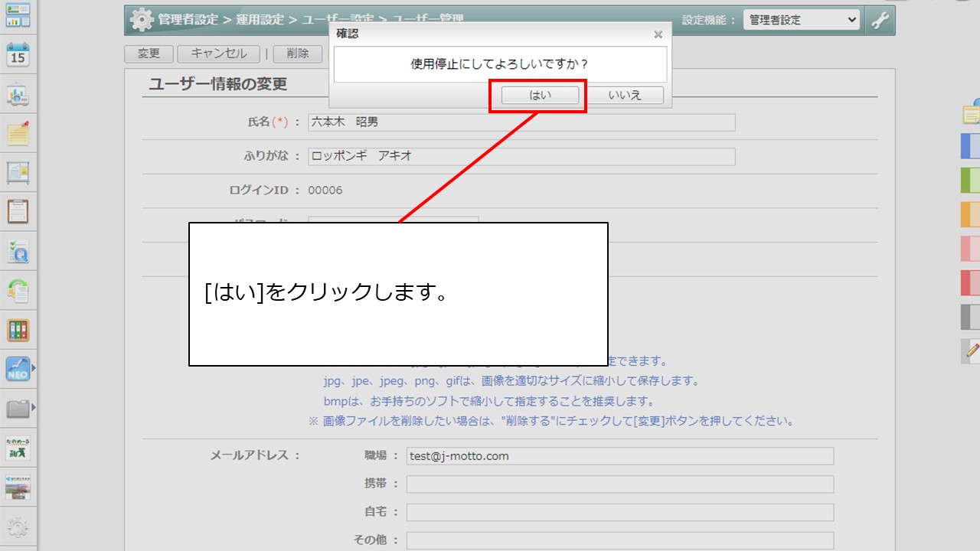980x551 pixels.
Task: Close the 確認 dialog with the X
Action: coord(658,34)
